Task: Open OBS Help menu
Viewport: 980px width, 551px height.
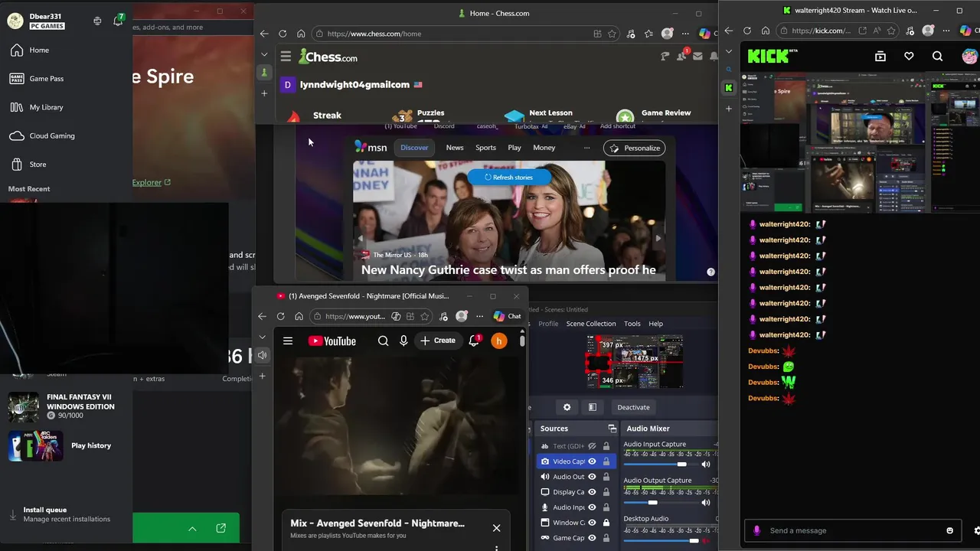Action: [655, 324]
